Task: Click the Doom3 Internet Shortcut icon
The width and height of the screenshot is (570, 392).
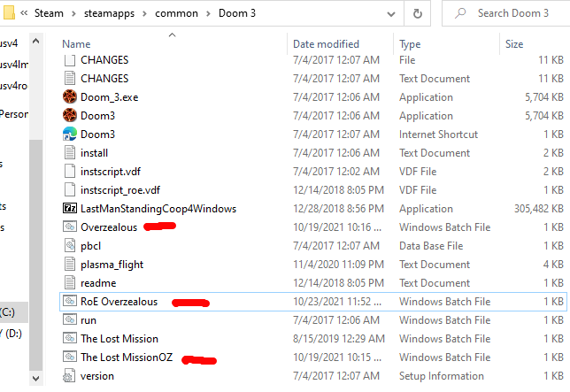Action: (x=69, y=134)
